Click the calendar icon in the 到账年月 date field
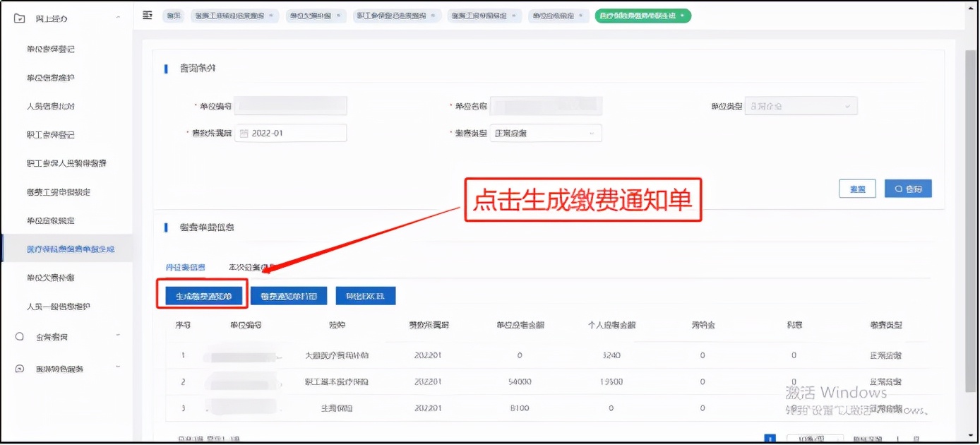 (x=243, y=133)
